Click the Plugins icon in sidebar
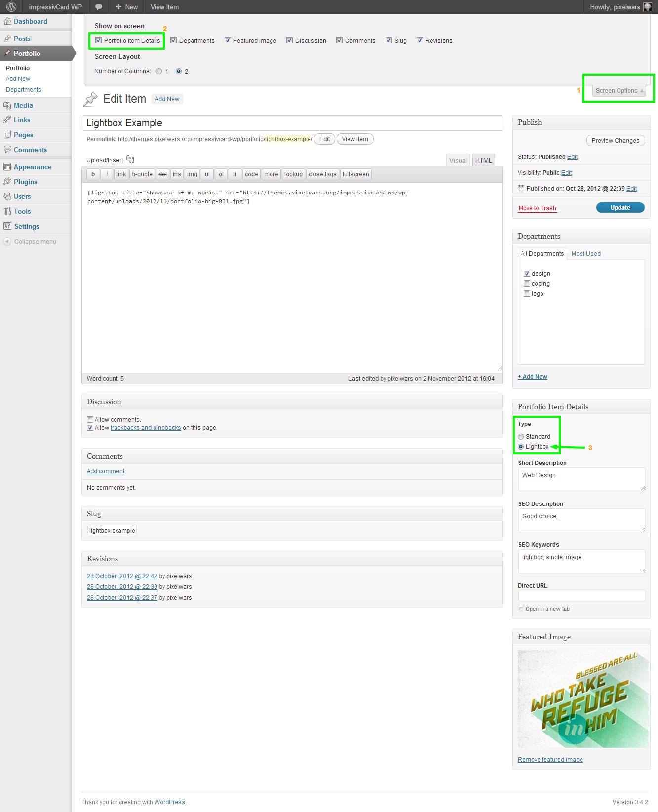Viewport: 658px width, 812px height. tap(7, 182)
